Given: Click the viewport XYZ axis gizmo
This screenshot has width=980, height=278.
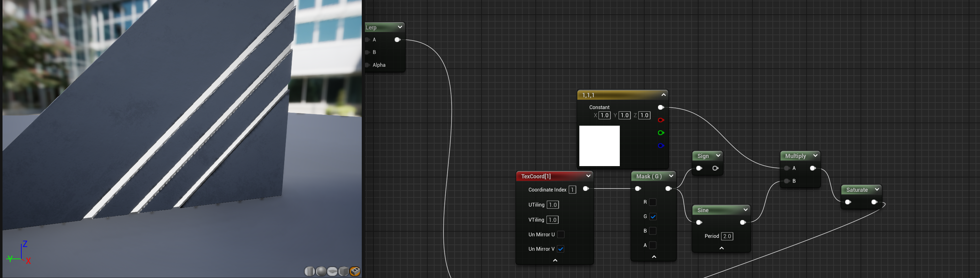Looking at the screenshot, I should pyautogui.click(x=19, y=252).
